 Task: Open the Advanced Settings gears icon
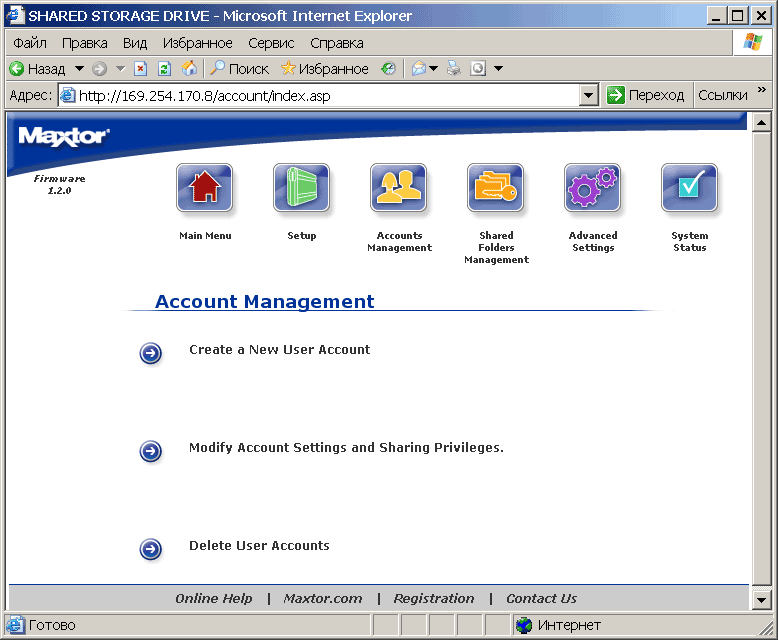click(x=592, y=188)
